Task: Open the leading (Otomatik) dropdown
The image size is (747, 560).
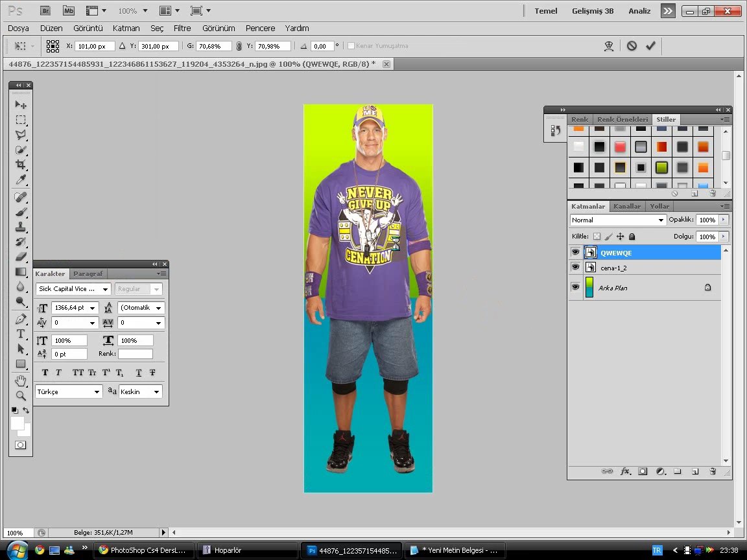Action: click(x=159, y=308)
